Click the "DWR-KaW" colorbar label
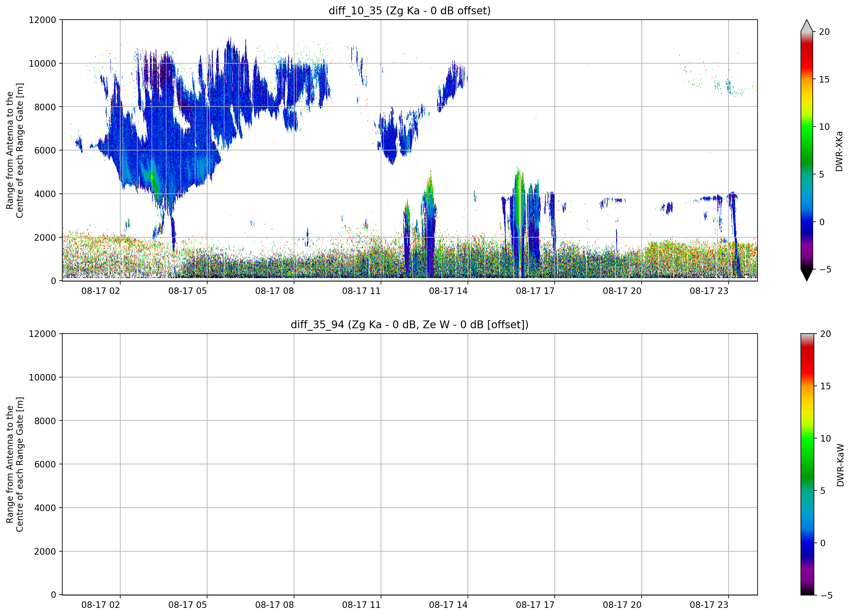 click(840, 465)
